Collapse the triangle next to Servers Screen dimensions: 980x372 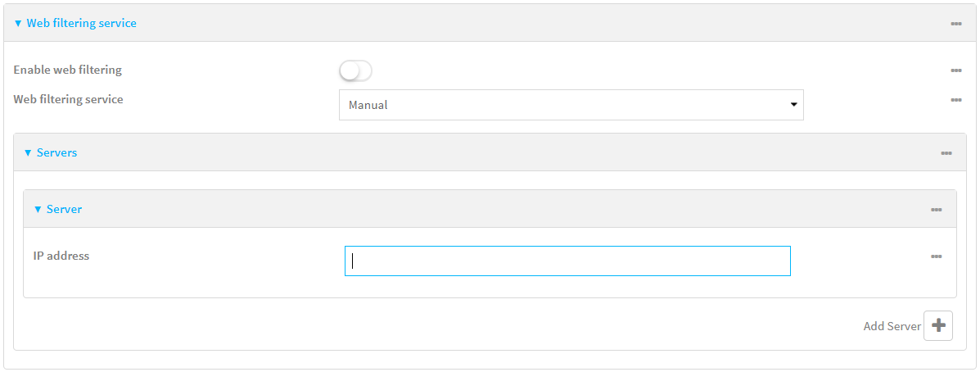click(x=28, y=153)
